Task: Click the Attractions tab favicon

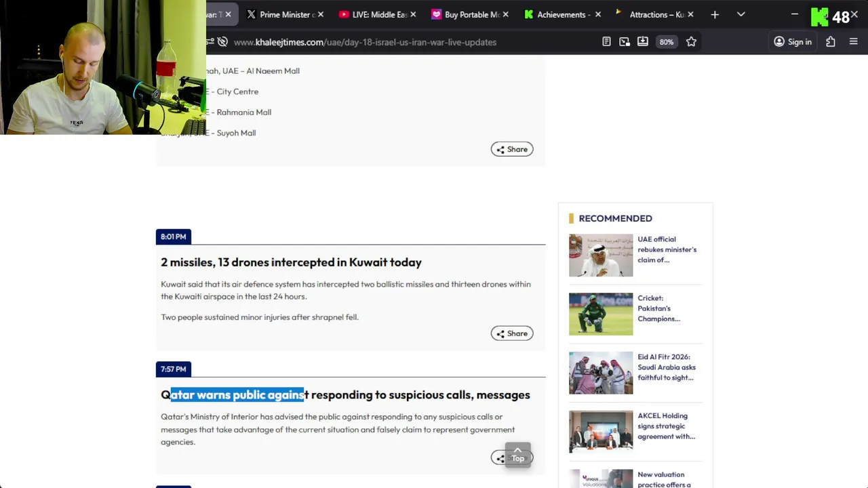Action: (x=618, y=13)
